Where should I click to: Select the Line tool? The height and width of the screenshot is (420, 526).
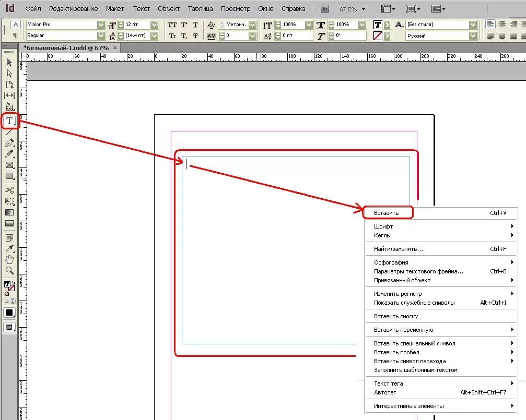coord(9,133)
